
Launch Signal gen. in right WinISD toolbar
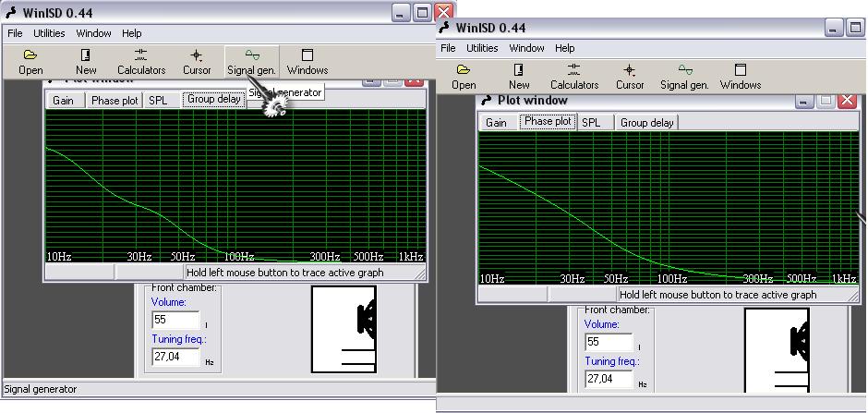click(685, 77)
